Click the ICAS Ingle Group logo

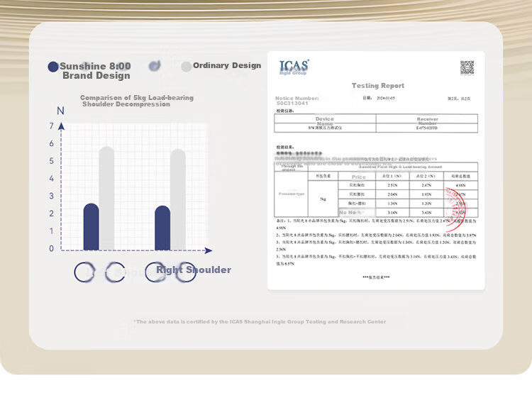tap(294, 67)
